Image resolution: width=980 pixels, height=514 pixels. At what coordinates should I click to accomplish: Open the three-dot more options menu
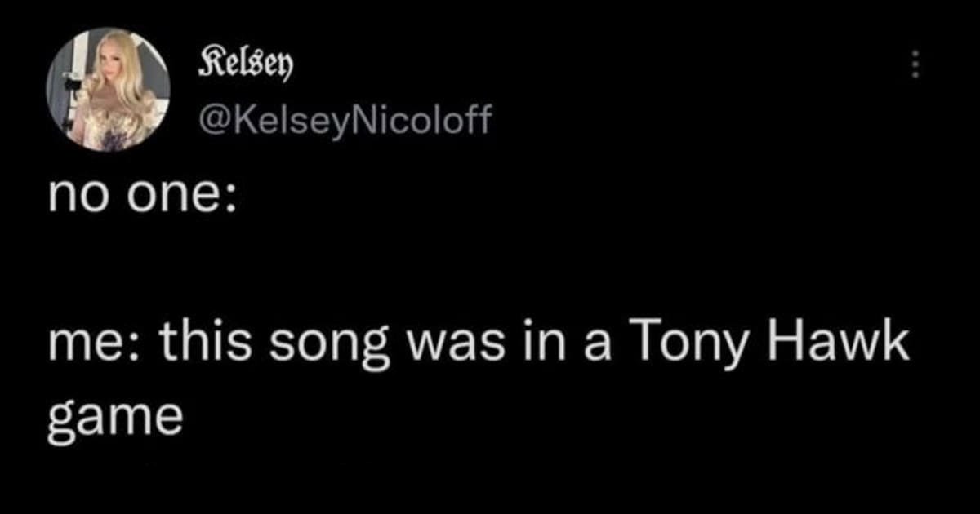(x=916, y=64)
